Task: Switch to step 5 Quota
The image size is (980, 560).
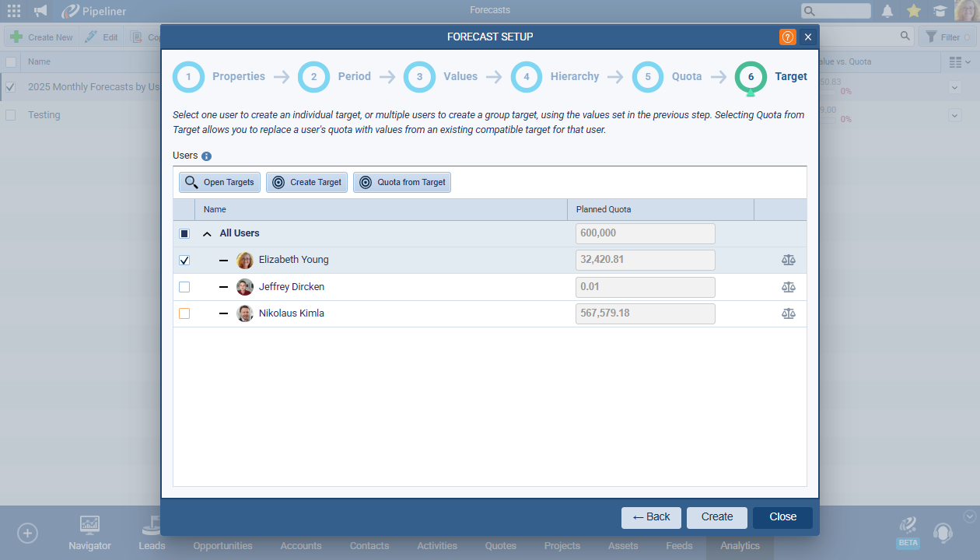Action: (x=648, y=77)
